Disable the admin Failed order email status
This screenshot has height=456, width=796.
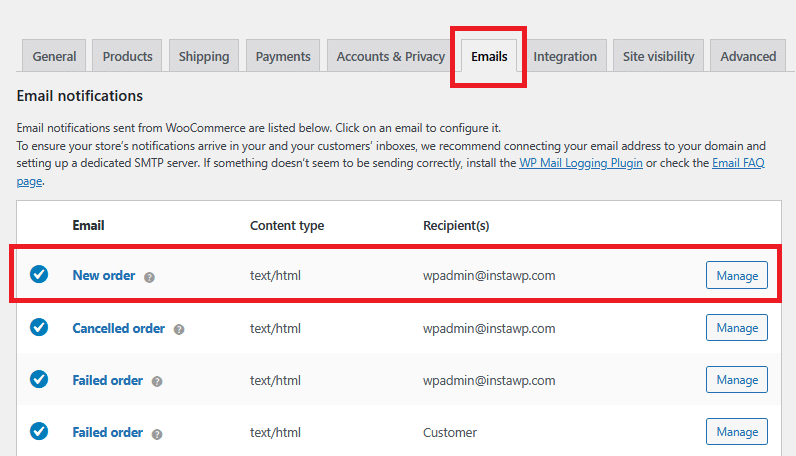(39, 380)
